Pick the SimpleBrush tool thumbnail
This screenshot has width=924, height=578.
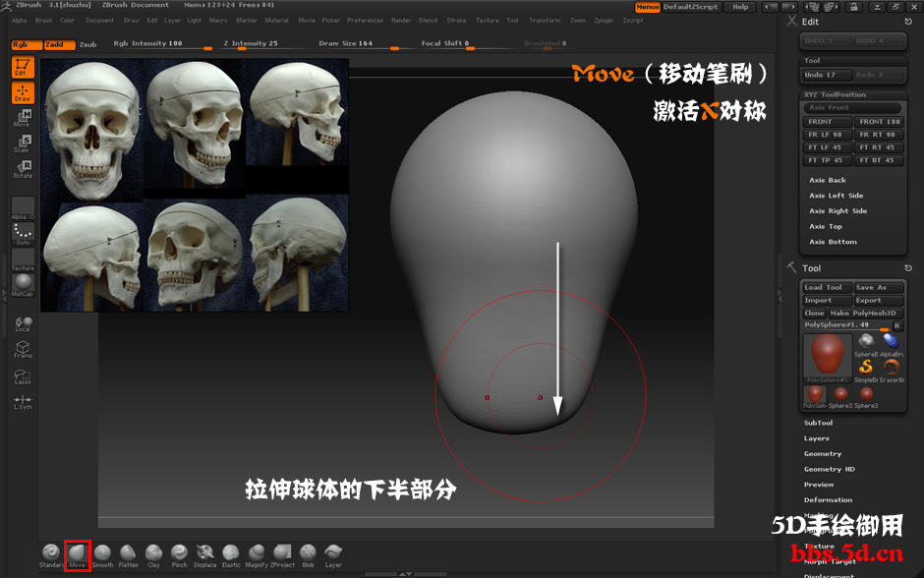point(866,372)
